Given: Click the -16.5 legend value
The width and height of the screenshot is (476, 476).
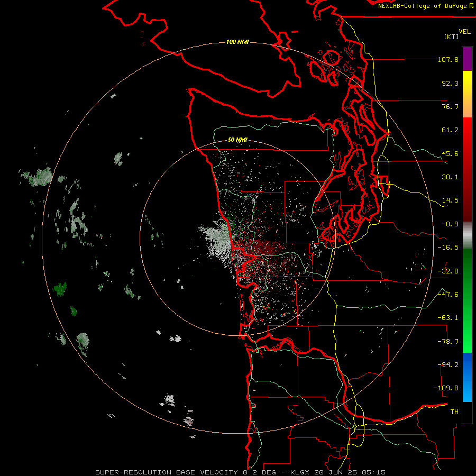Looking at the screenshot, I should coord(448,248).
